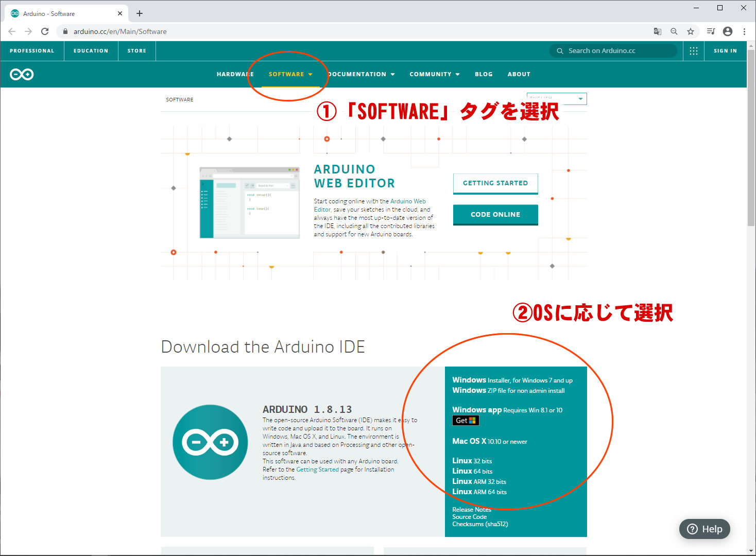This screenshot has width=756, height=556.
Task: Click the browser address bar URL
Action: [120, 31]
